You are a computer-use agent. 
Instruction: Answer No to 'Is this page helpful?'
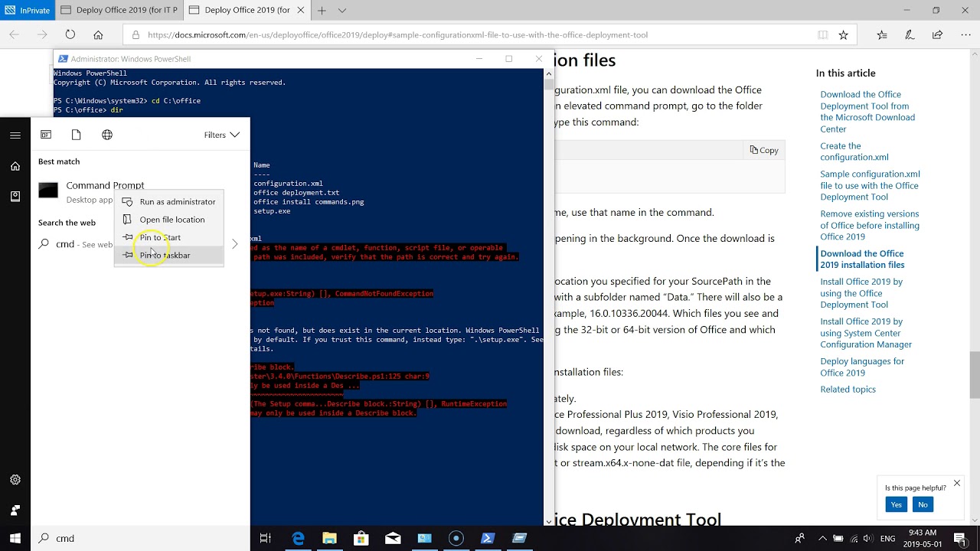[x=923, y=504]
